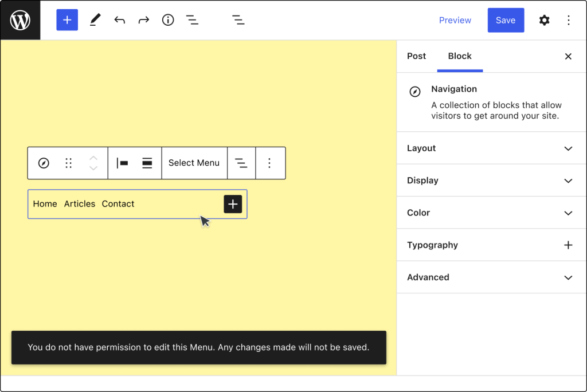587x392 pixels.
Task: Open top bar options three-dot menu
Action: tap(568, 20)
